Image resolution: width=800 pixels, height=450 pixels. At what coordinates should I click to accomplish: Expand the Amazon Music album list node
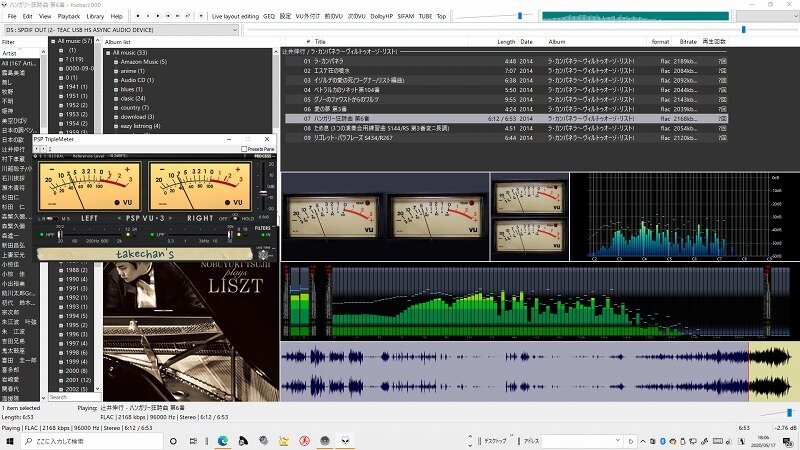116,62
